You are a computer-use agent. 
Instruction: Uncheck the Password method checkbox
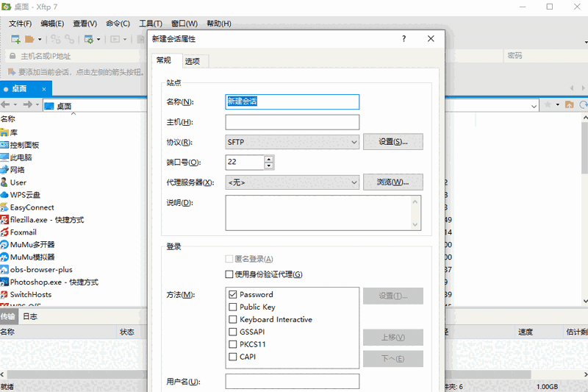(232, 294)
